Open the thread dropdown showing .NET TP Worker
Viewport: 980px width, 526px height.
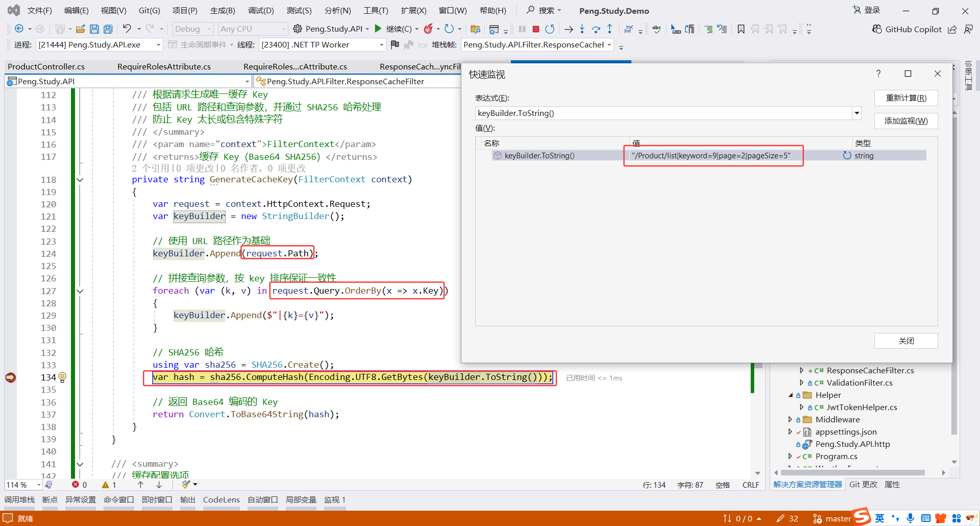click(x=322, y=45)
